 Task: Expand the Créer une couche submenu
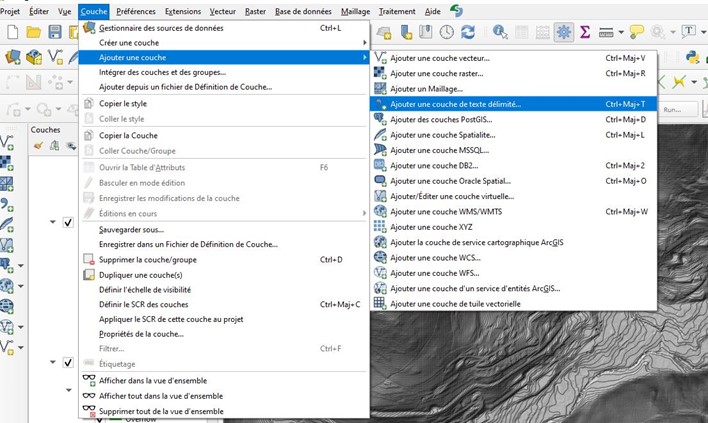click(224, 43)
